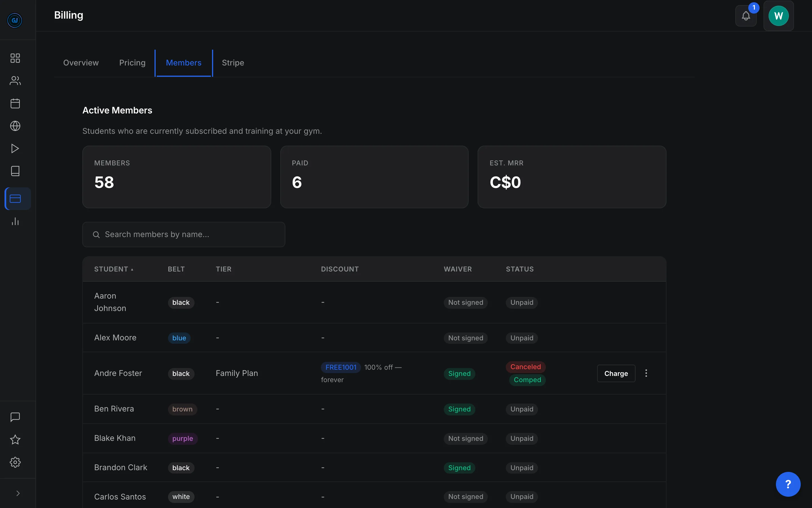Click Ben Rivera's brown belt badge
812x508 pixels.
182,409
